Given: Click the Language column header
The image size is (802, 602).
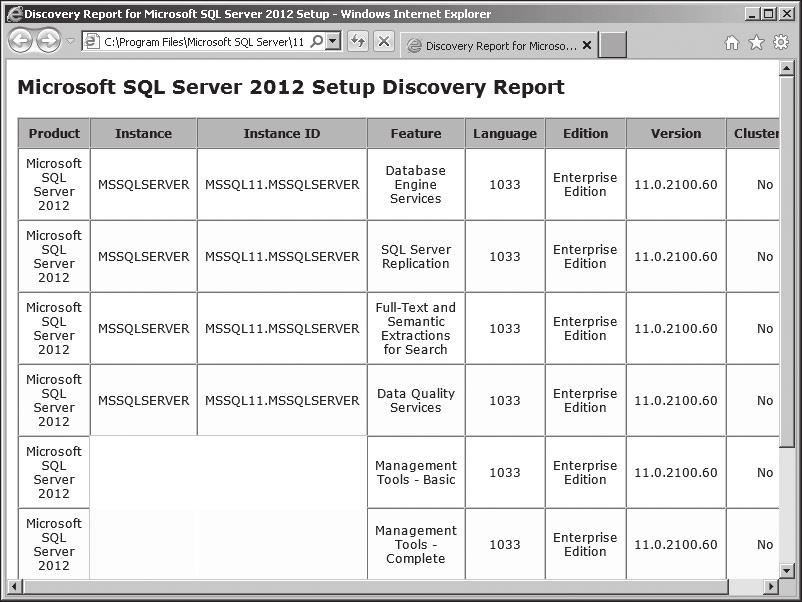Looking at the screenshot, I should pyautogui.click(x=505, y=133).
